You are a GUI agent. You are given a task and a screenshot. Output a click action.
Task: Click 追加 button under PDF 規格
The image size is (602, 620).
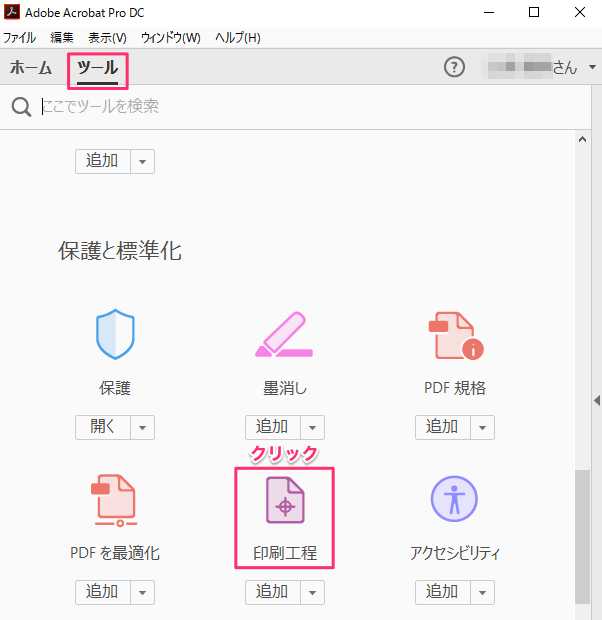pyautogui.click(x=443, y=427)
